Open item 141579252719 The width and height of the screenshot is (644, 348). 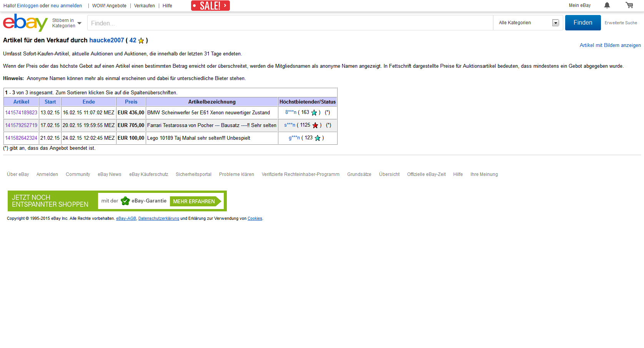click(21, 125)
